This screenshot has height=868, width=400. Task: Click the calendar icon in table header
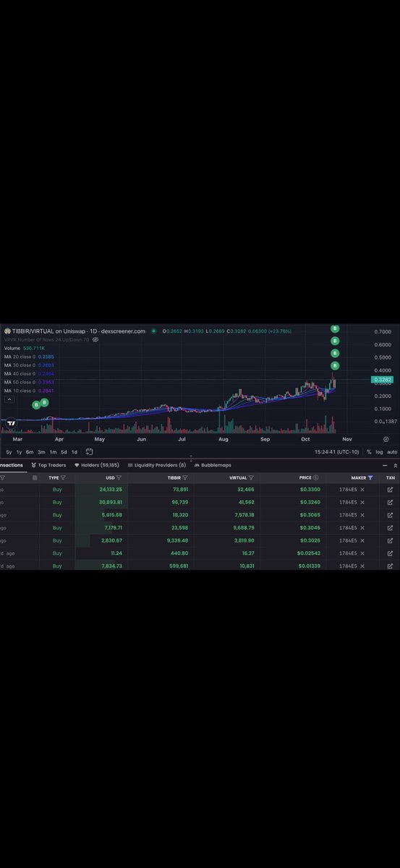34,478
